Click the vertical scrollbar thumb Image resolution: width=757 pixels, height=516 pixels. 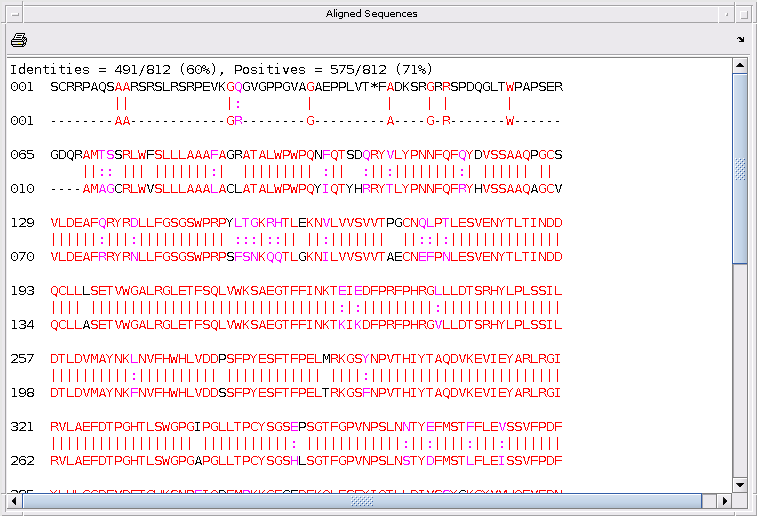pyautogui.click(x=740, y=168)
